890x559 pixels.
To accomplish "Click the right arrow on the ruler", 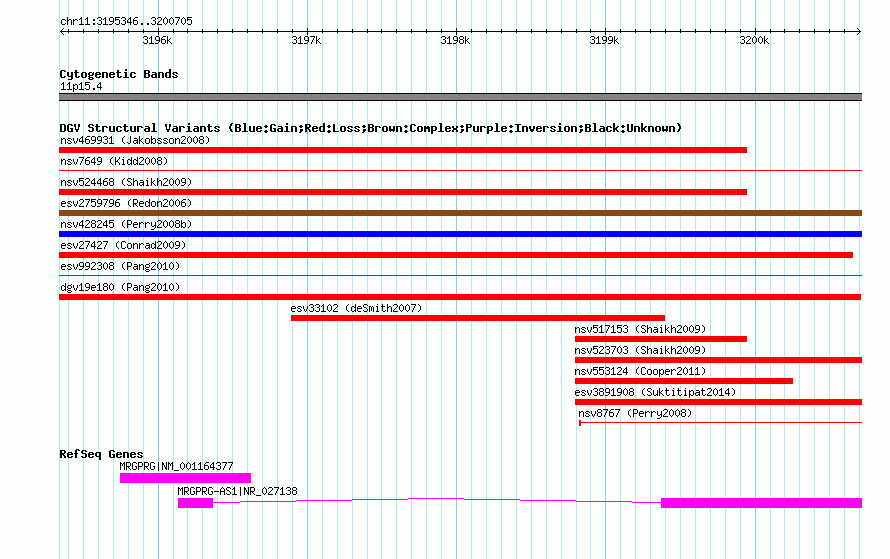I will pyautogui.click(x=859, y=32).
